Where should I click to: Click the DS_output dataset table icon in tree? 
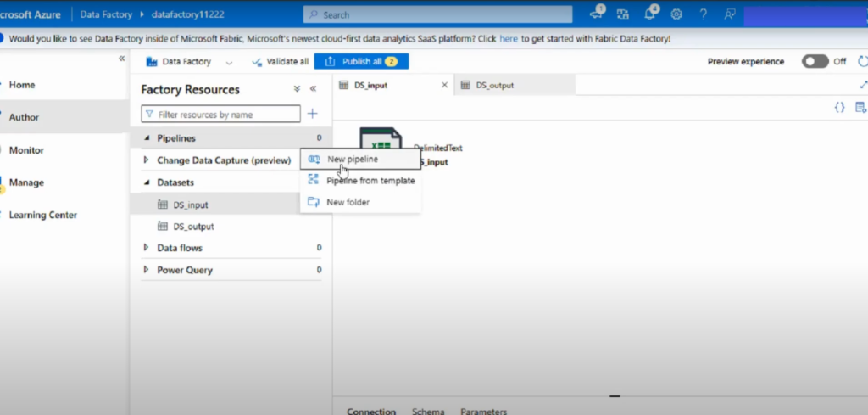coord(163,226)
